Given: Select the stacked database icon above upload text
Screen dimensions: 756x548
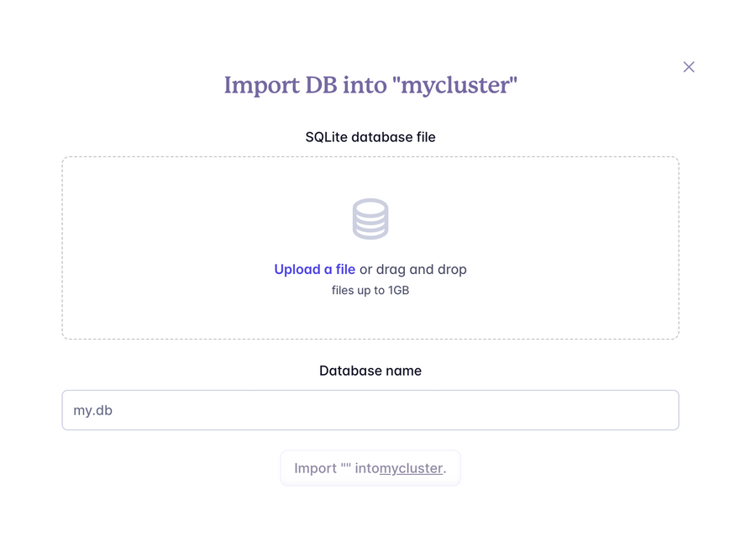Looking at the screenshot, I should pyautogui.click(x=370, y=218).
